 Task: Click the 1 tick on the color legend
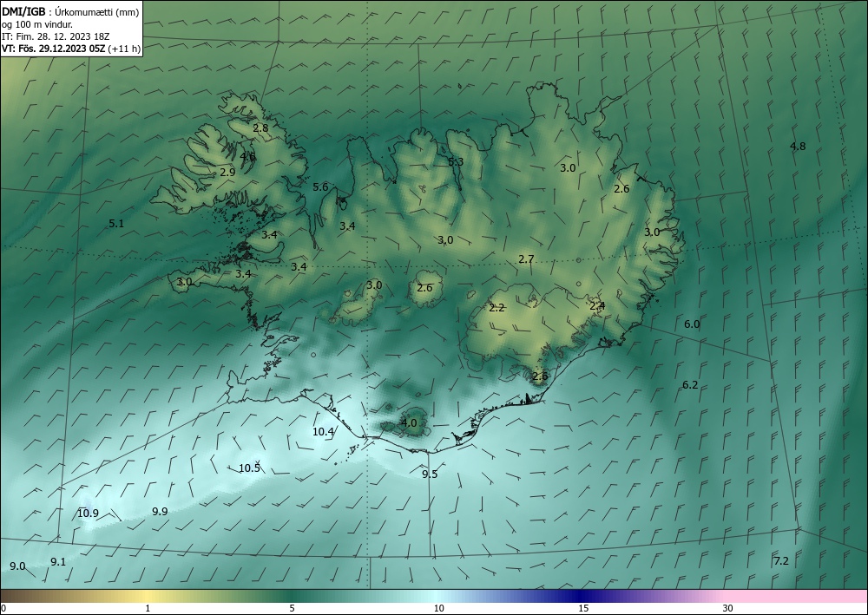(148, 608)
